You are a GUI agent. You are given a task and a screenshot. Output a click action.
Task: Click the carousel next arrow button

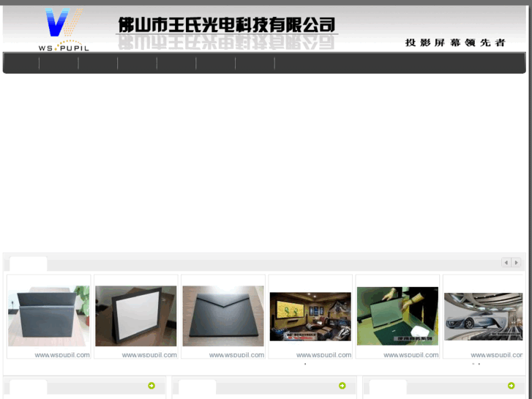516,263
